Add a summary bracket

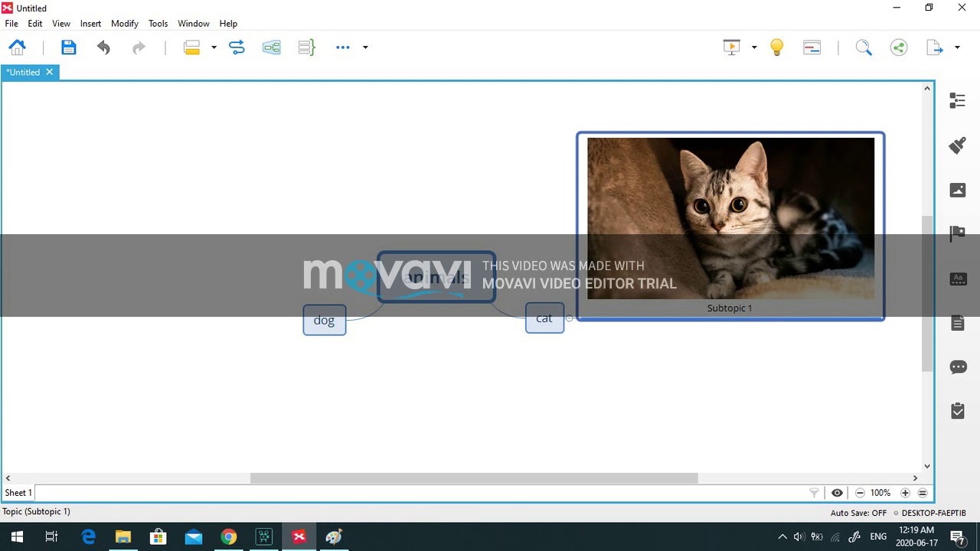[306, 47]
